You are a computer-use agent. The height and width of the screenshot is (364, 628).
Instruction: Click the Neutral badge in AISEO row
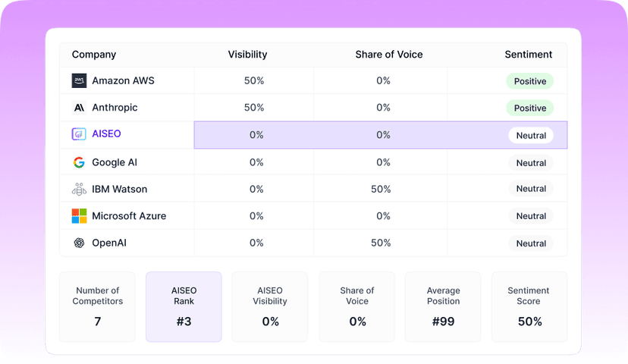531,135
